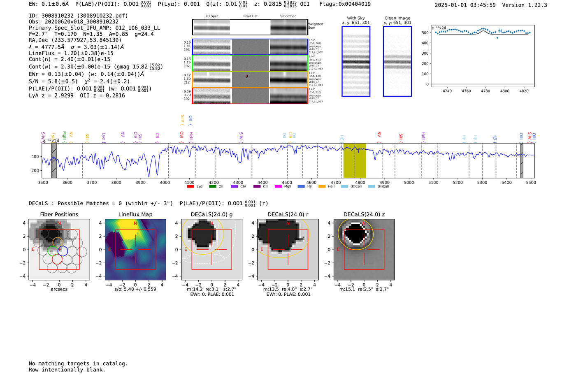
Task: Select the EWr = 0.13(±0.04) line
Action: click(x=86, y=74)
